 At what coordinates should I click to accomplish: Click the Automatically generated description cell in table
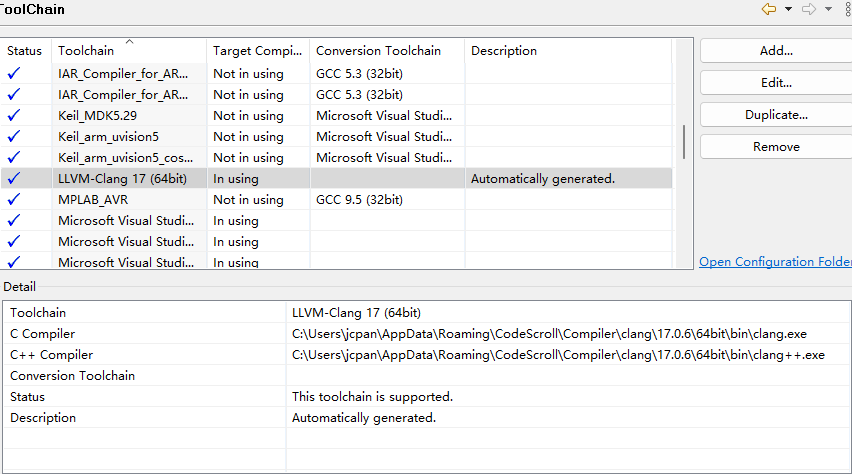pos(568,179)
